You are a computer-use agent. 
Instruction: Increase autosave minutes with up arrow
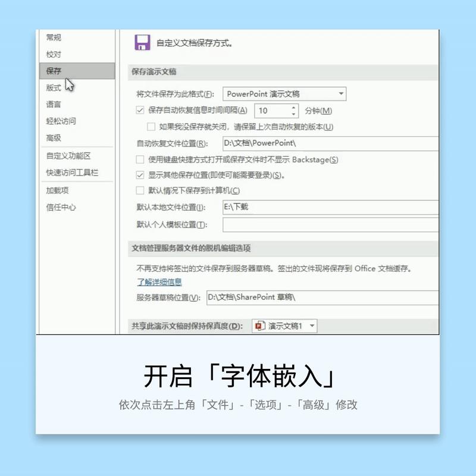click(293, 108)
